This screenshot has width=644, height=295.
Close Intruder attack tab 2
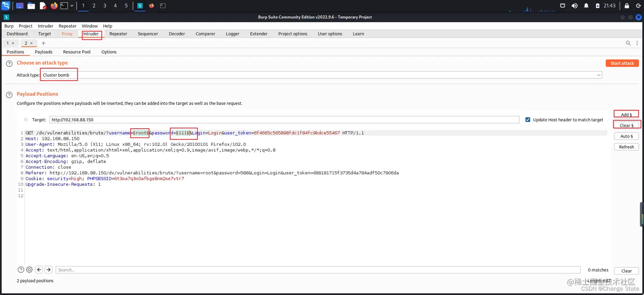point(31,43)
